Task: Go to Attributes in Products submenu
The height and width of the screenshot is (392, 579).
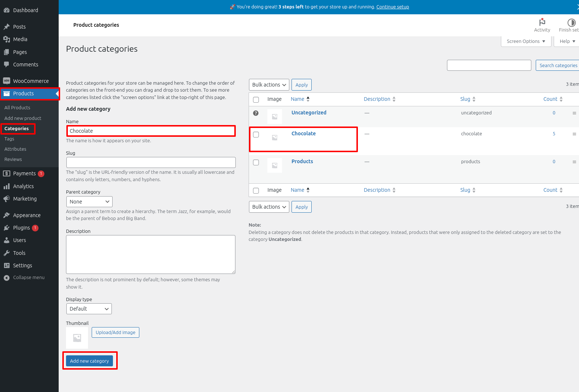Action: pos(15,149)
